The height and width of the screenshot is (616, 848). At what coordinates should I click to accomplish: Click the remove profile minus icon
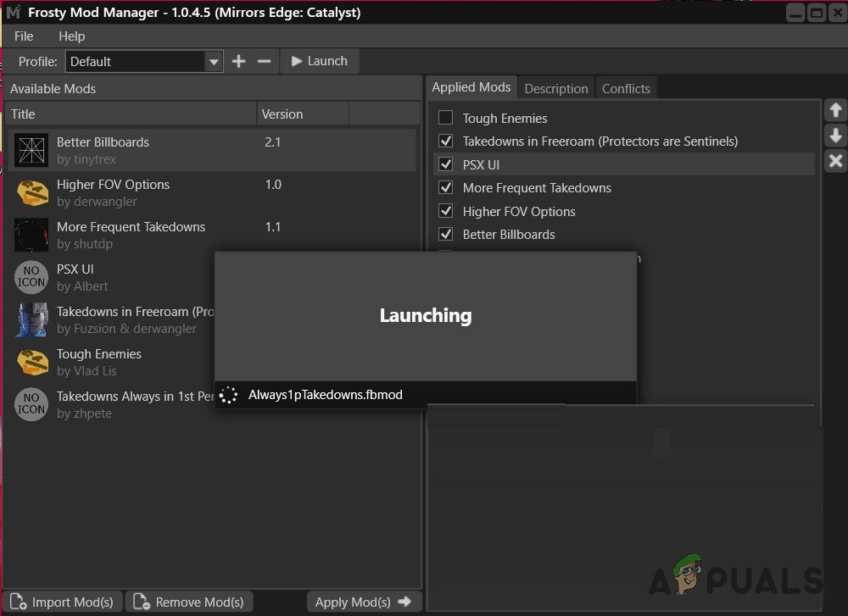point(265,61)
